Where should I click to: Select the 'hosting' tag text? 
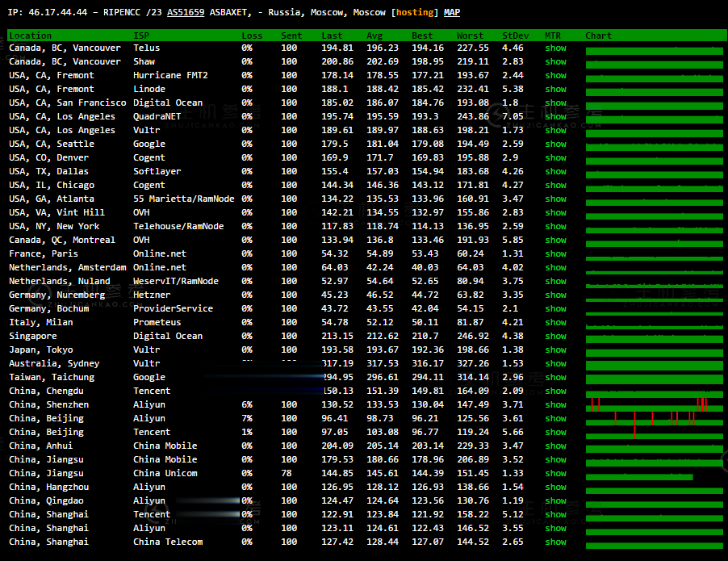415,13
